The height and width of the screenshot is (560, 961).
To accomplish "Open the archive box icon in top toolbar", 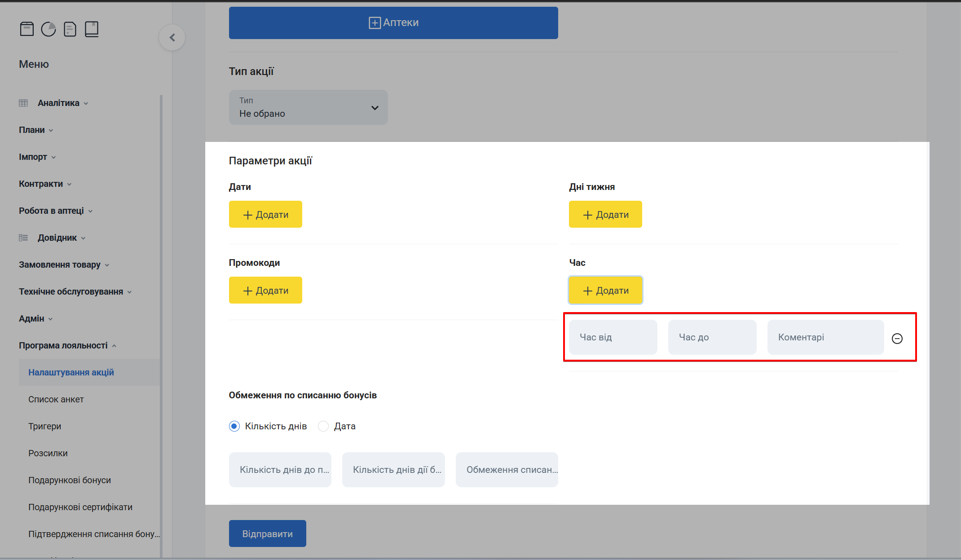I will tap(26, 28).
